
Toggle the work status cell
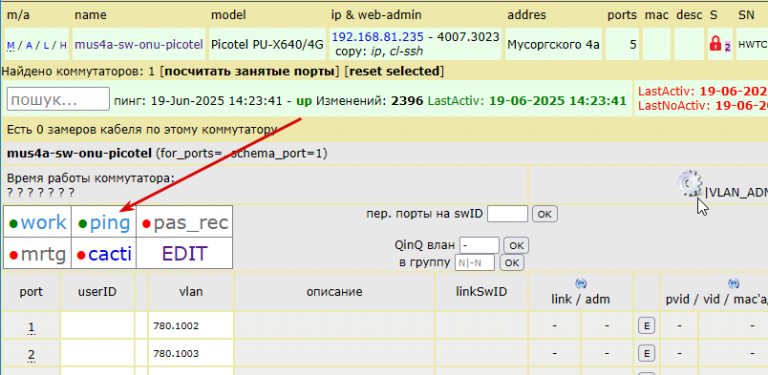[37, 222]
